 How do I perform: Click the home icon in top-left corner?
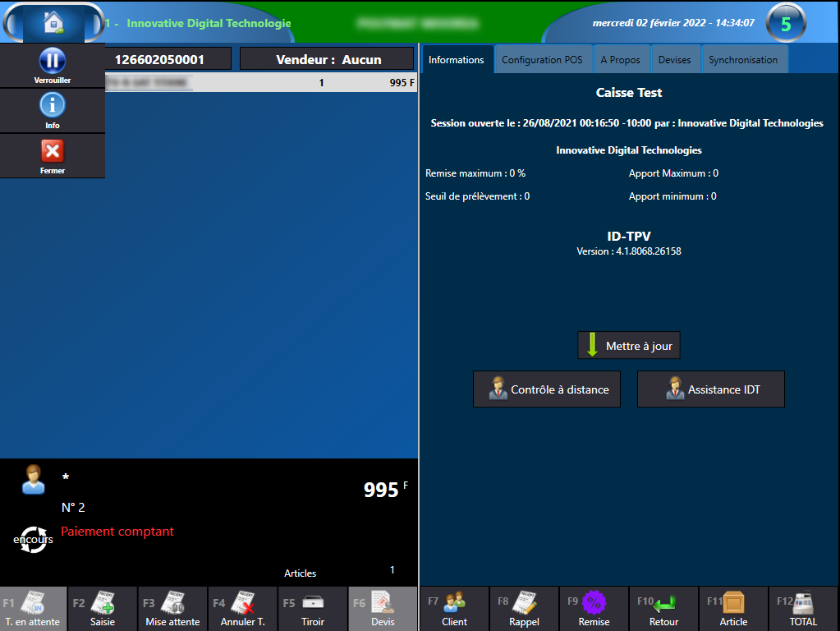pos(53,22)
